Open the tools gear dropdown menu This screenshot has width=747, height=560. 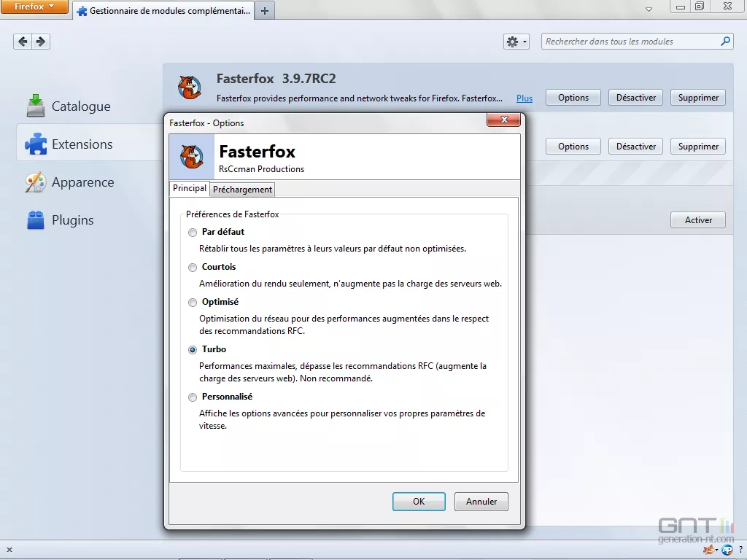pyautogui.click(x=516, y=42)
